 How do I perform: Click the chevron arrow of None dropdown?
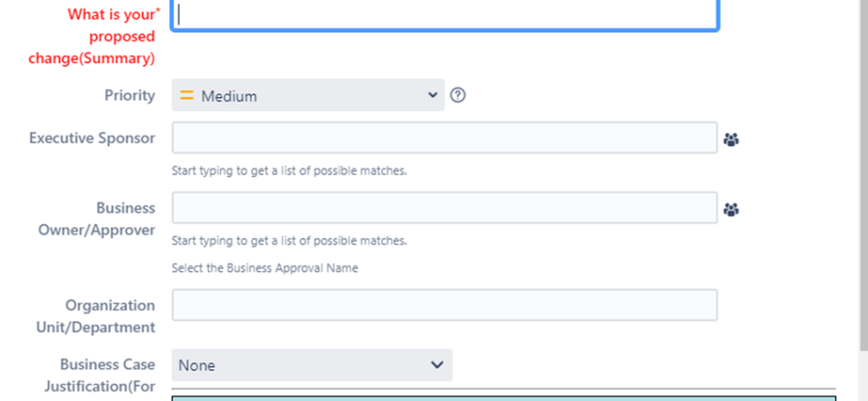click(438, 364)
